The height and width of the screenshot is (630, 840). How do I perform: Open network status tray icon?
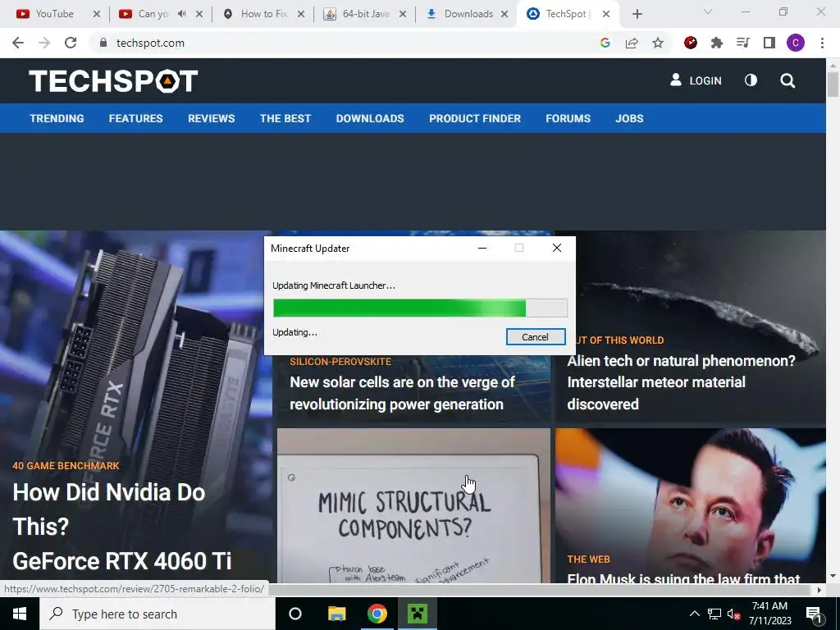point(714,614)
